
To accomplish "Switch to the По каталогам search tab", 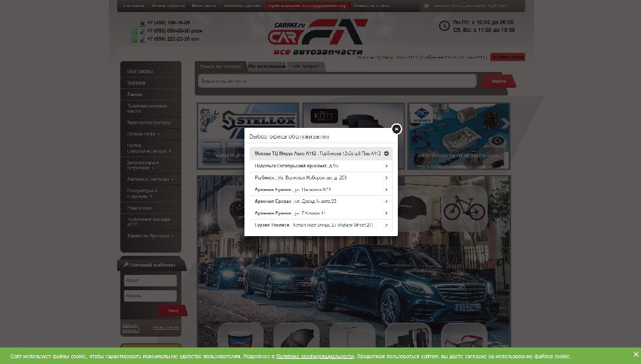I will click(x=267, y=66).
